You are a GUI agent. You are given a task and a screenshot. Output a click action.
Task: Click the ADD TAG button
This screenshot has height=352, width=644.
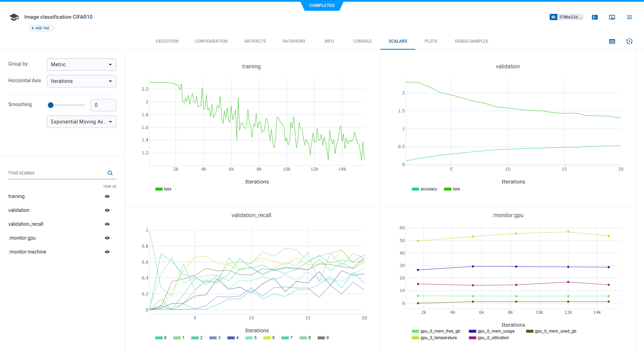41,28
